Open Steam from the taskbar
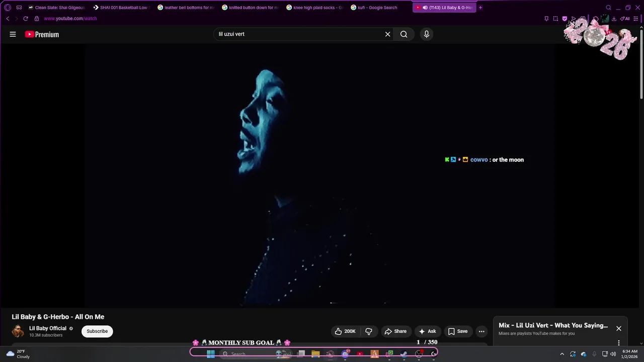644x362 pixels. click(404, 353)
